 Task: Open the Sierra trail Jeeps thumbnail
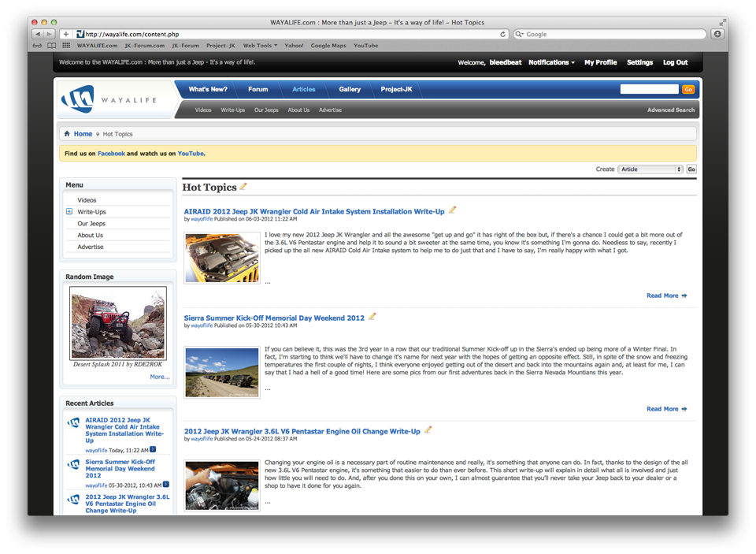pyautogui.click(x=222, y=372)
